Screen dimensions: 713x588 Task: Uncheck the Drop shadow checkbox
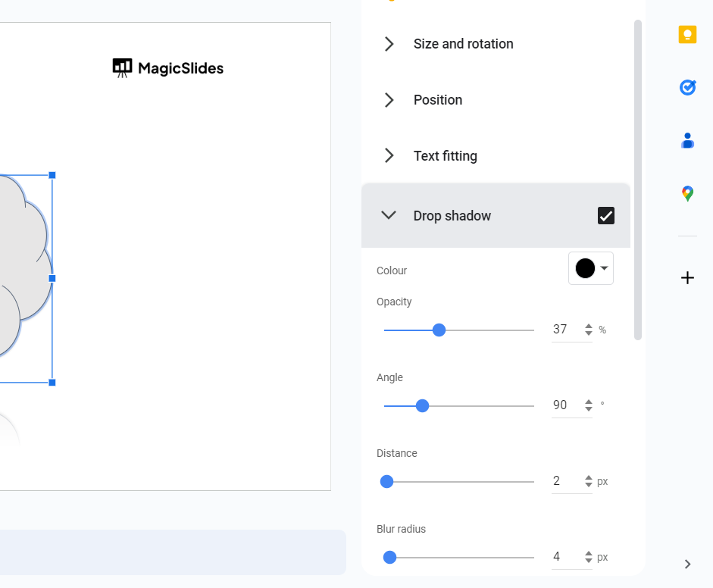coord(606,216)
